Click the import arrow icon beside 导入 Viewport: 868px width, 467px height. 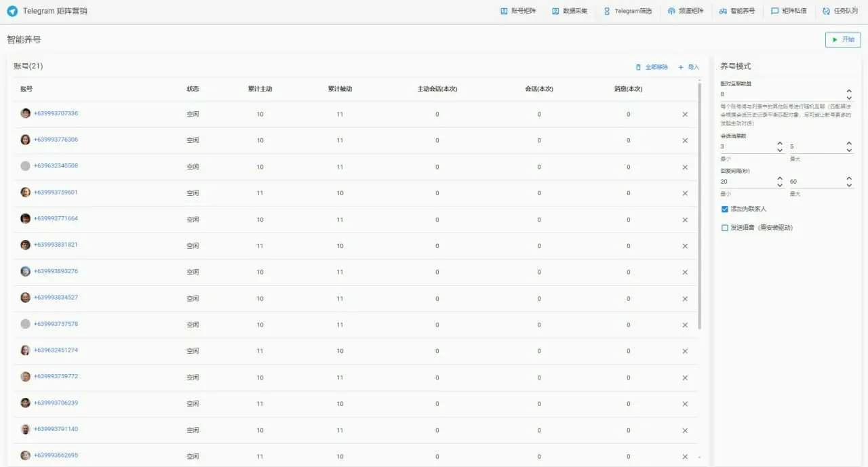[682, 67]
